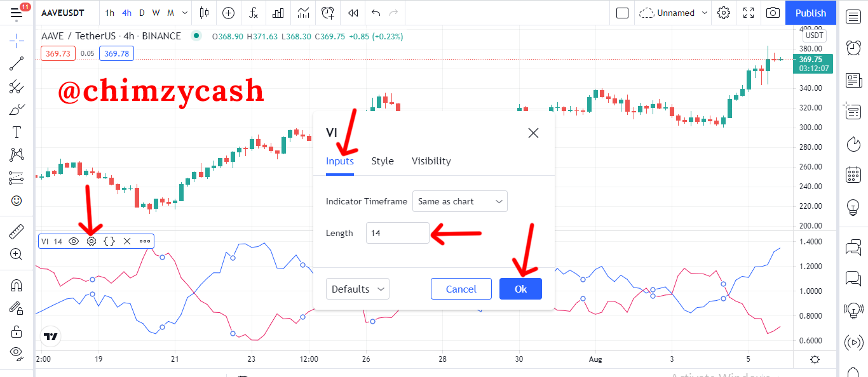Viewport: 868px width, 377px height.
Task: Toggle the magnet mode tool
Action: (17, 286)
